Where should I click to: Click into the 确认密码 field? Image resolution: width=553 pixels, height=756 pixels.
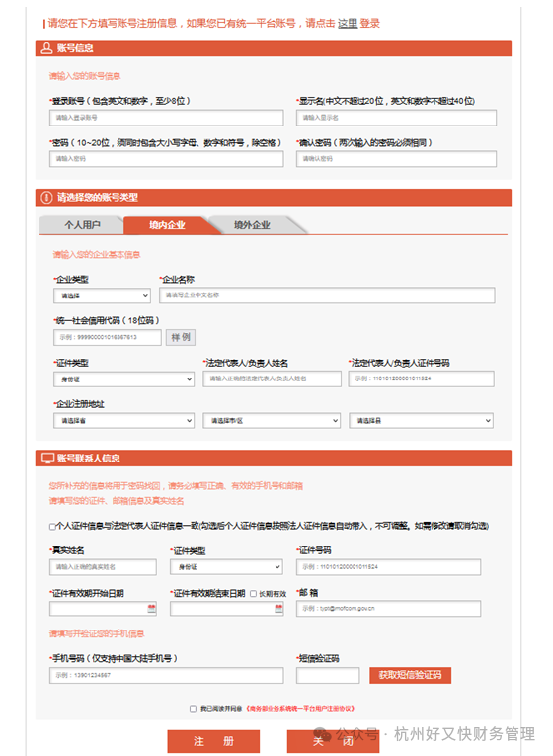pos(396,159)
